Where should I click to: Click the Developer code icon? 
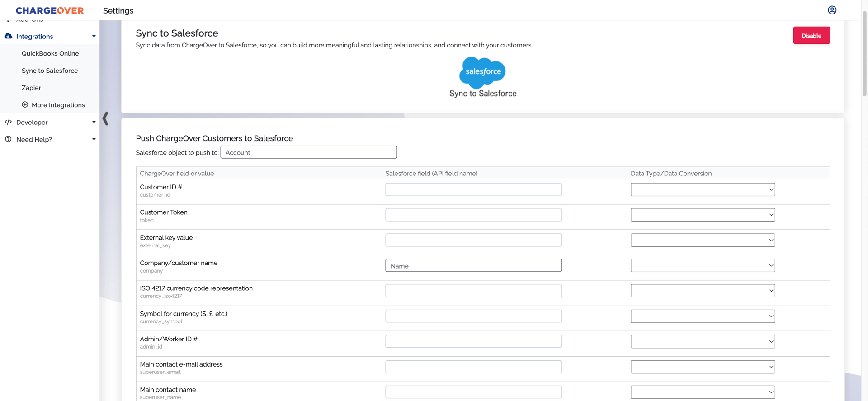[8, 122]
